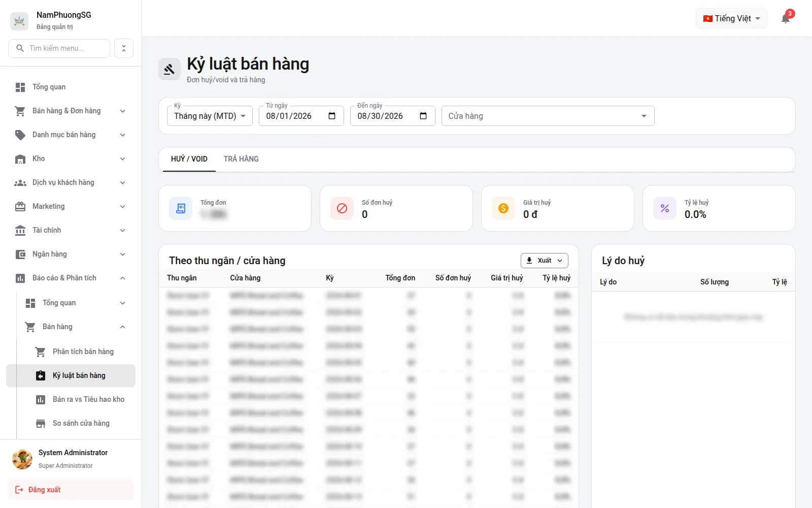Click the NamPhuongSG logo icon
Viewport: 812px width, 508px height.
[x=19, y=21]
